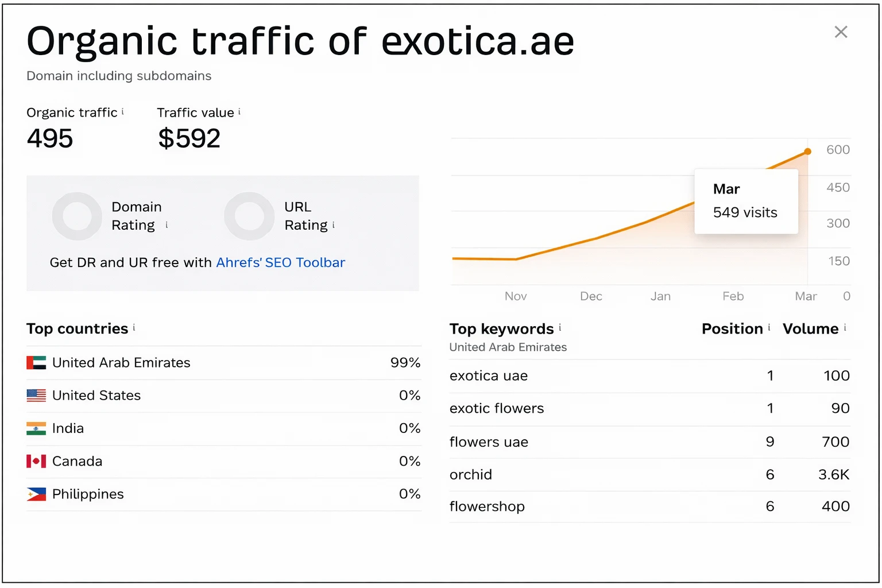Viewport: 882px width, 588px height.
Task: Click the keyword exotica uae
Action: (x=489, y=376)
